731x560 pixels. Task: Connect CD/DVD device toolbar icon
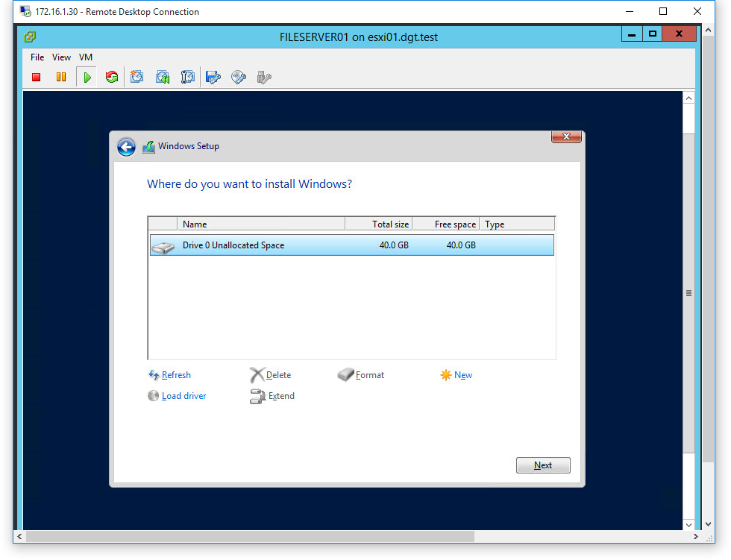(238, 77)
